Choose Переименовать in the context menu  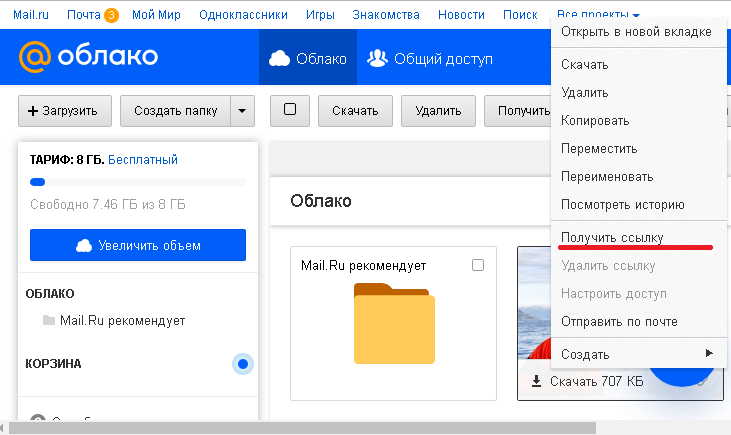coord(639,176)
